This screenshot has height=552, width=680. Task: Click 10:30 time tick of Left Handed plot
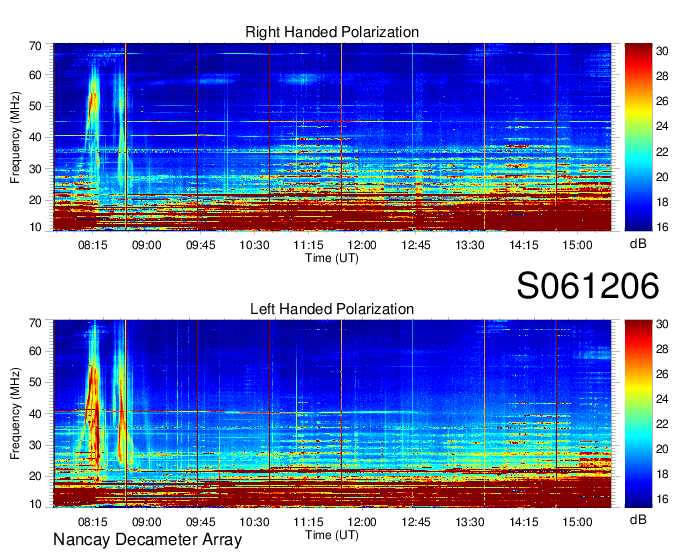pos(254,521)
